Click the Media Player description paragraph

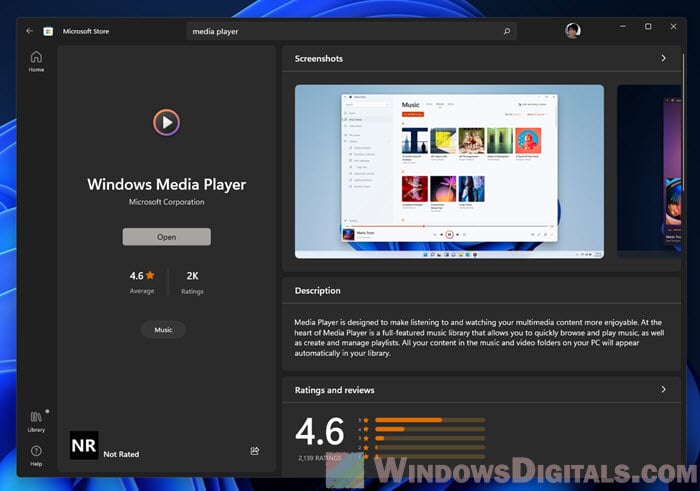tap(479, 337)
